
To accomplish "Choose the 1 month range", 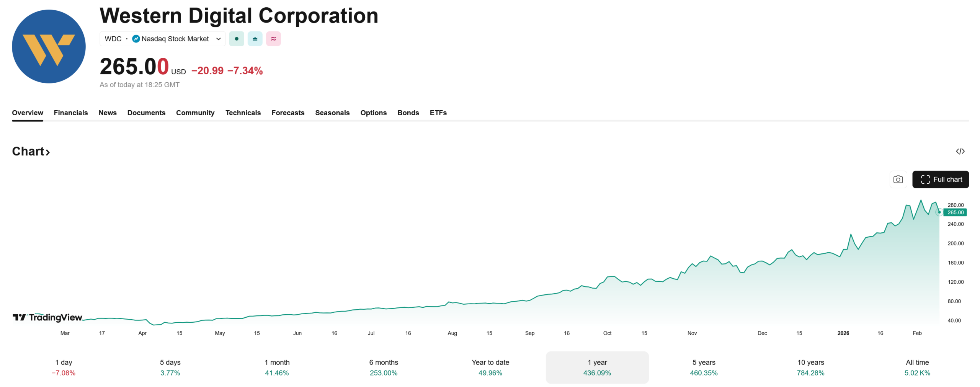I will (x=277, y=367).
